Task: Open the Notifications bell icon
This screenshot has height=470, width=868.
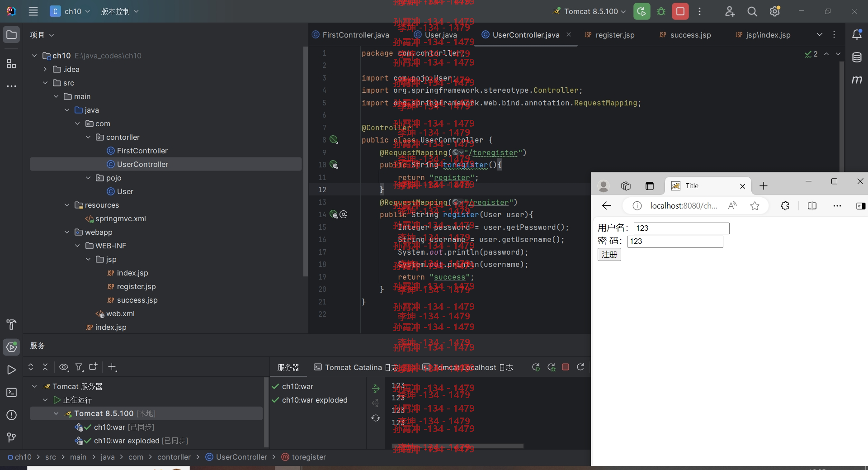Action: (x=857, y=35)
